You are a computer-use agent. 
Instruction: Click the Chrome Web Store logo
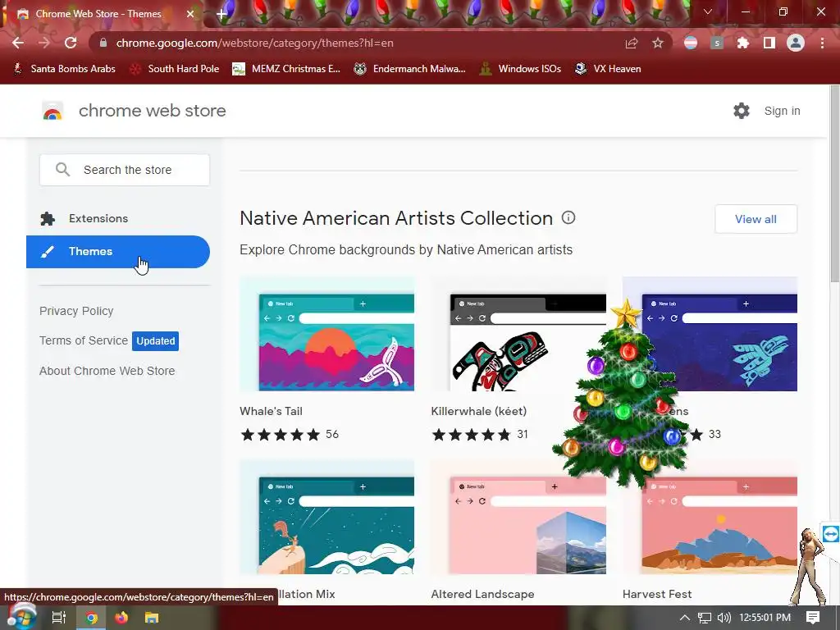[x=52, y=111]
